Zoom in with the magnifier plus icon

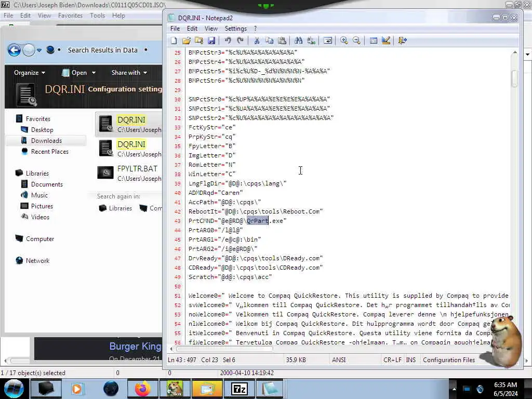[x=344, y=41]
